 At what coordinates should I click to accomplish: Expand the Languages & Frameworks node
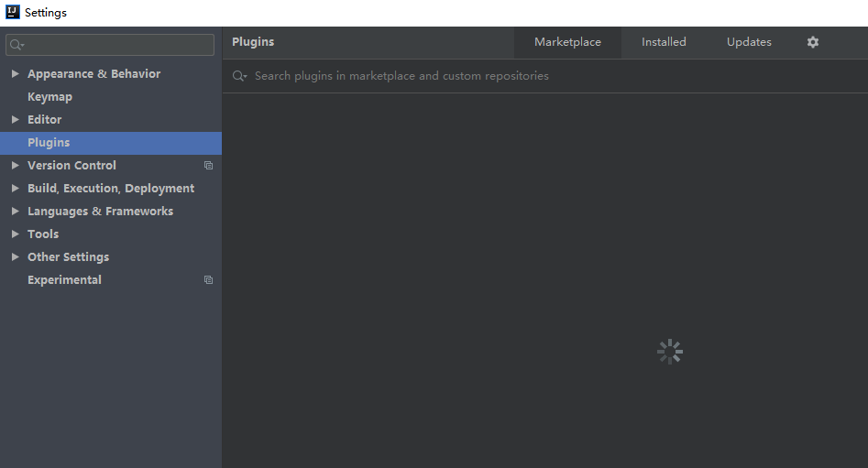tap(15, 212)
